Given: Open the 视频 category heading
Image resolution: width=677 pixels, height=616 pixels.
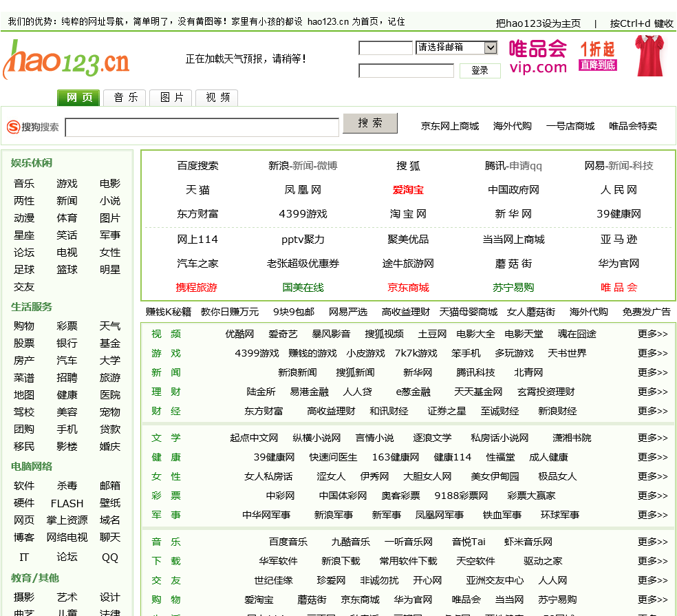Looking at the screenshot, I should coord(166,334).
